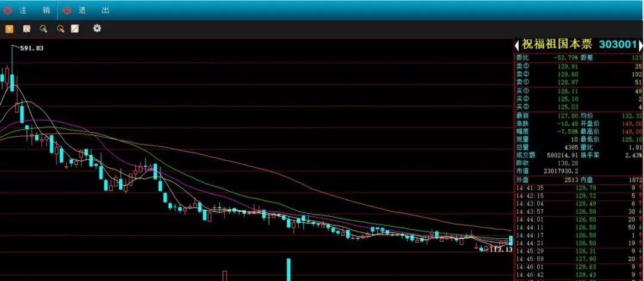
Task: Select the 14:44:01 trade tick row
Action: point(579,220)
